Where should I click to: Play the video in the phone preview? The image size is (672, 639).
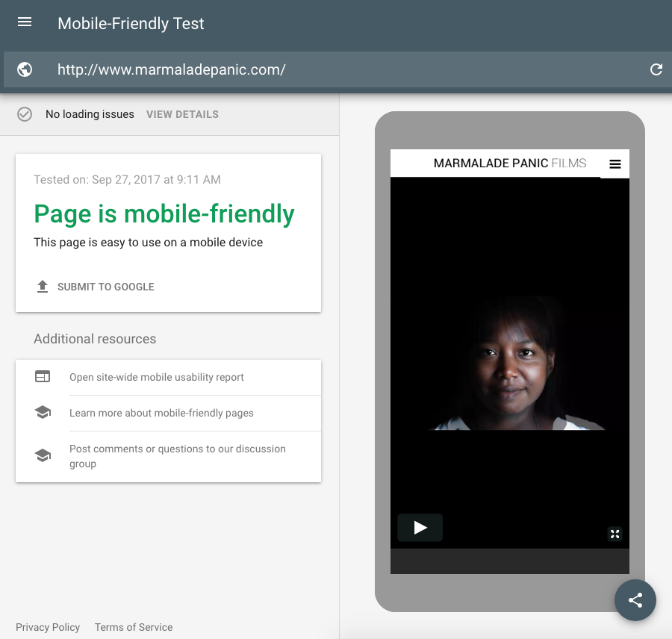tap(420, 528)
